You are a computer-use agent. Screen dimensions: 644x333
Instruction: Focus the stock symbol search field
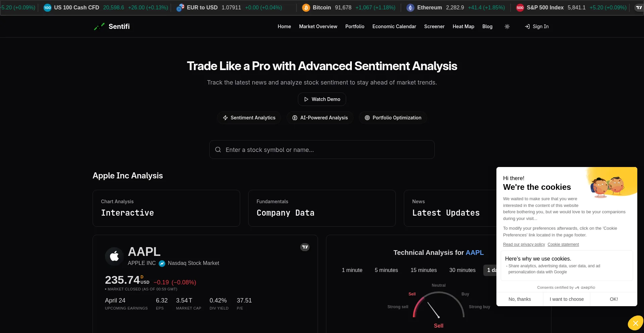pyautogui.click(x=322, y=150)
